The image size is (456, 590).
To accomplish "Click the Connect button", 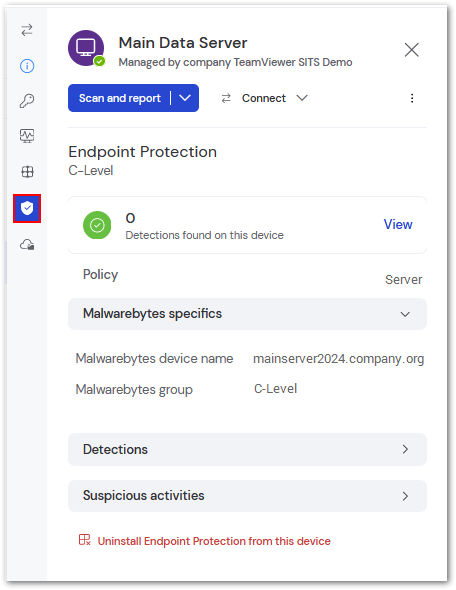I will [x=254, y=98].
